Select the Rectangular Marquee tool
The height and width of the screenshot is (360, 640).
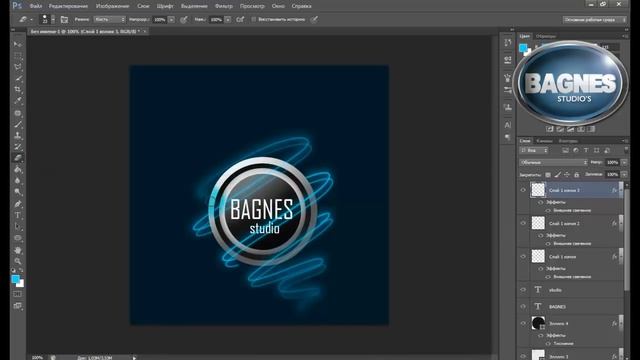coord(18,56)
